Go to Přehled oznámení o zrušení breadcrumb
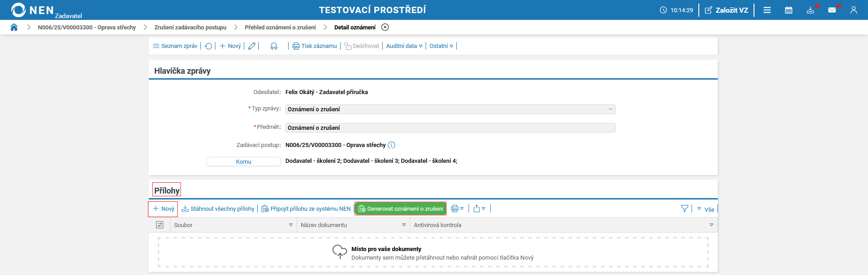Screen dimensions: 868x275 tap(280, 27)
